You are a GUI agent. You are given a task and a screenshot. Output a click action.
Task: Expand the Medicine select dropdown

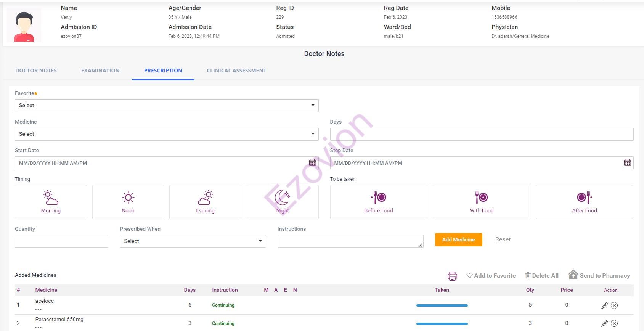pyautogui.click(x=167, y=134)
